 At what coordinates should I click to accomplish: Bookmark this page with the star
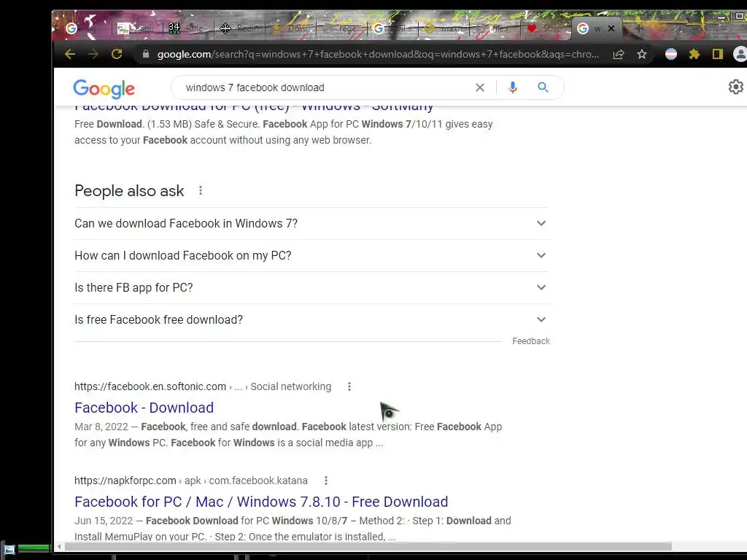point(642,54)
